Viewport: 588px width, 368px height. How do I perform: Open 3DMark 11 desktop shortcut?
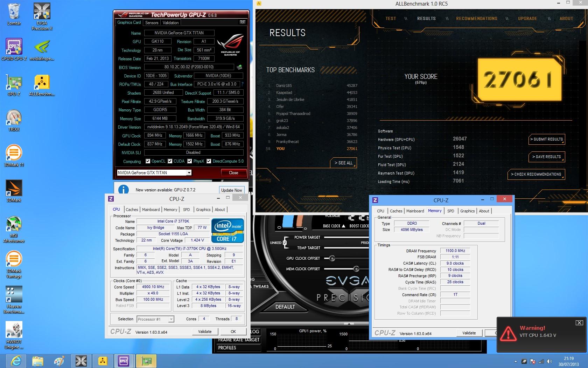click(x=14, y=156)
